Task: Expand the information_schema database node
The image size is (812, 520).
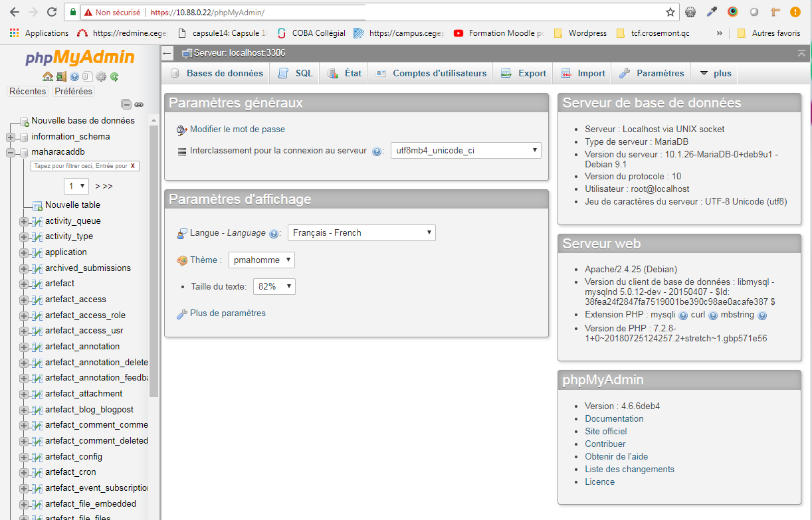Action: [x=10, y=137]
